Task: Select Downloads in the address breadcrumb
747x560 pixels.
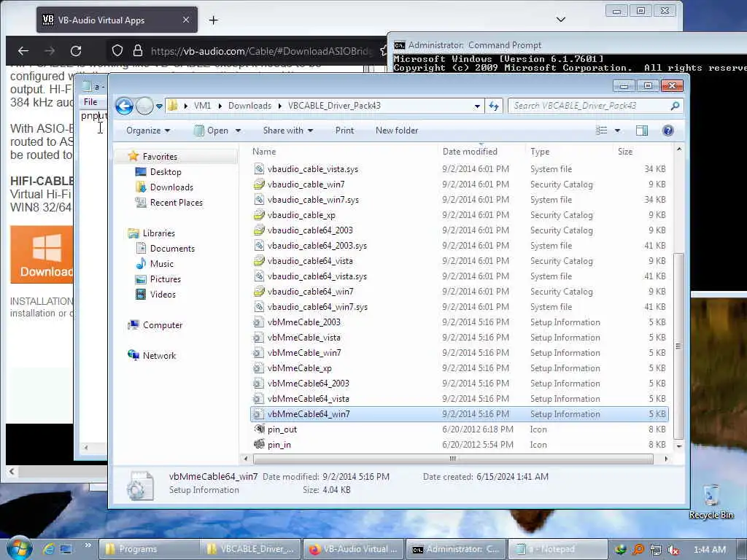Action: pyautogui.click(x=249, y=106)
